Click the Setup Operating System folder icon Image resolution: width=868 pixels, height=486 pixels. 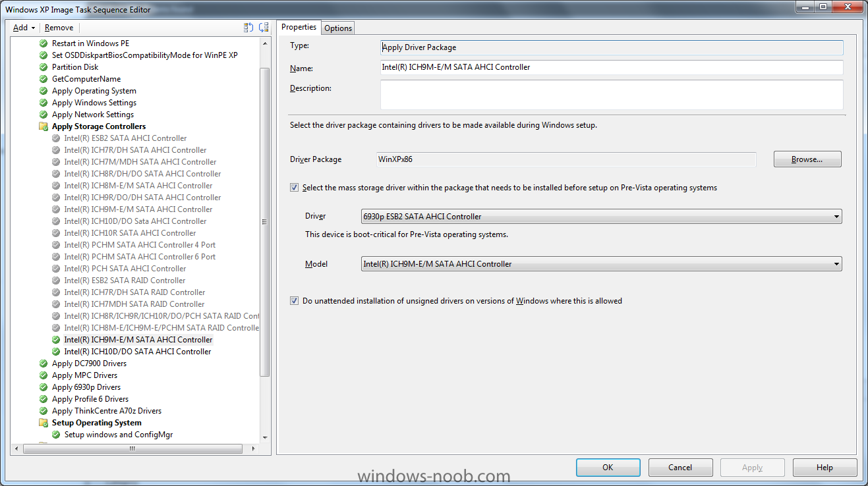point(43,423)
